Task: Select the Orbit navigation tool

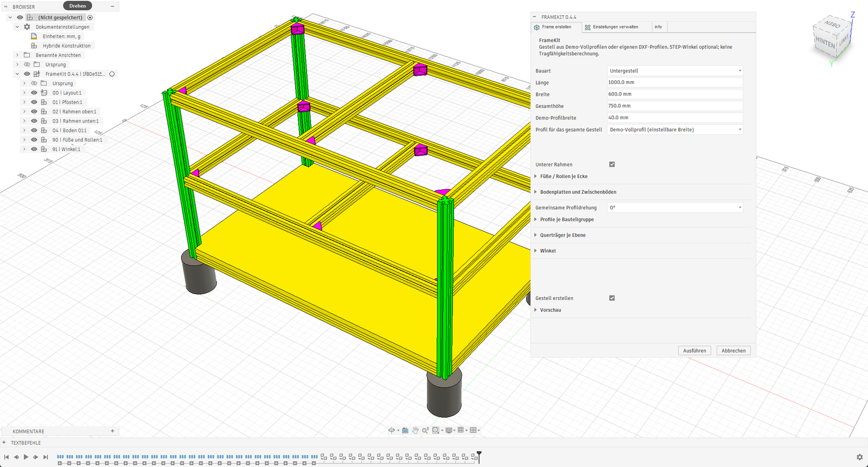Action: tap(391, 430)
